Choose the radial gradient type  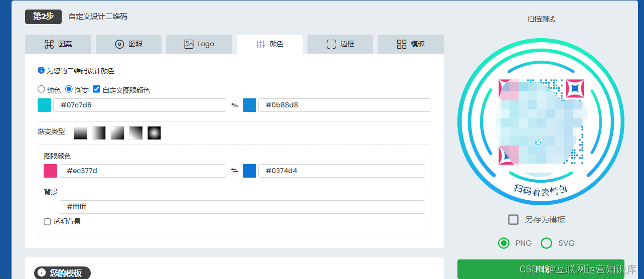click(x=154, y=132)
